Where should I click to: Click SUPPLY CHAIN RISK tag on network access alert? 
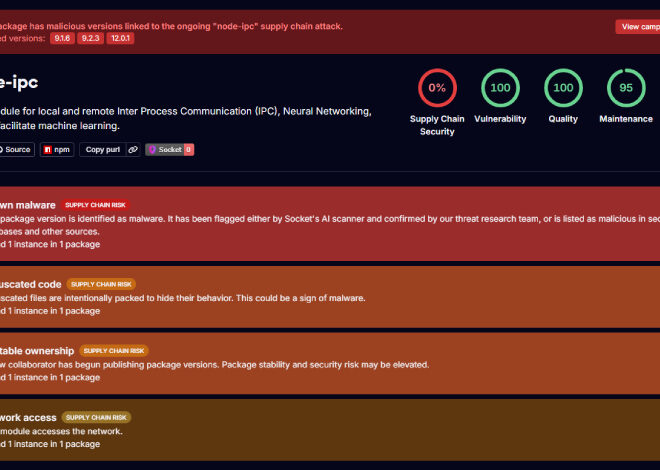(x=96, y=417)
